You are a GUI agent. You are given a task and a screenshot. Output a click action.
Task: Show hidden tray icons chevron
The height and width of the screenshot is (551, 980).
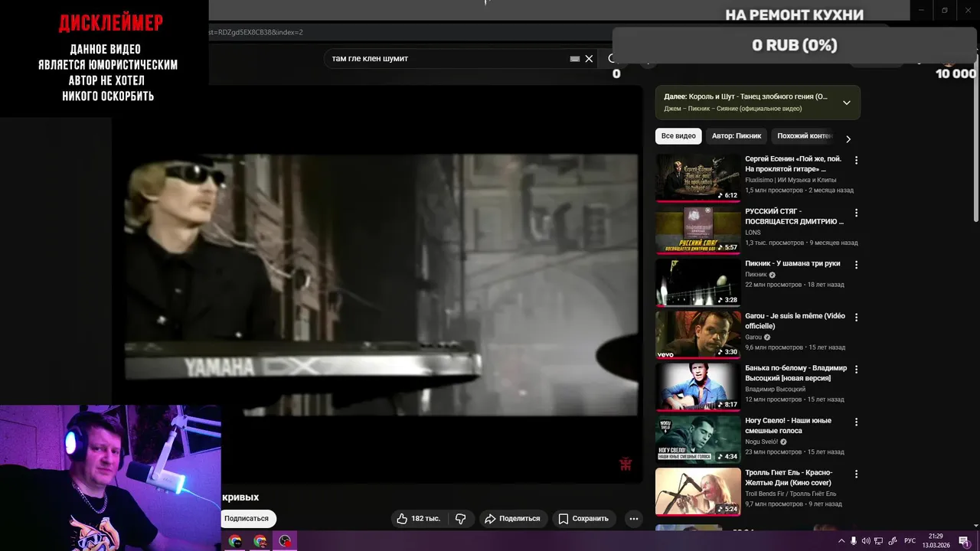coord(841,541)
